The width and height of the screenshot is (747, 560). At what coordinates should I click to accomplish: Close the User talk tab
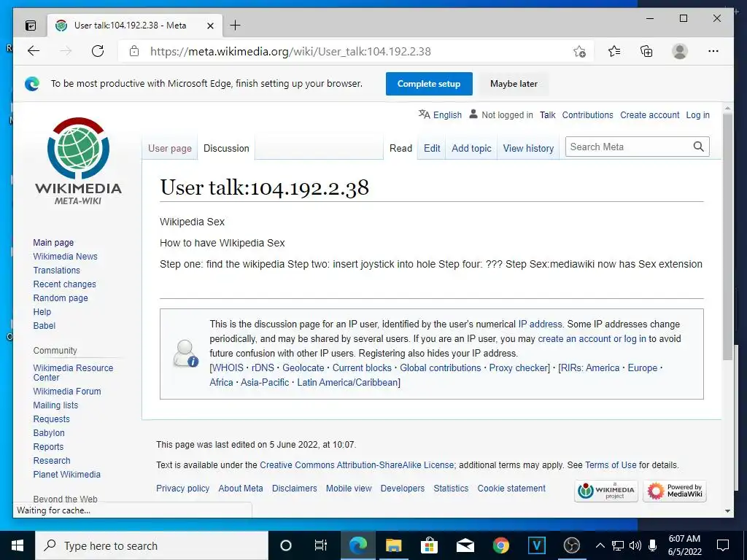210,26
